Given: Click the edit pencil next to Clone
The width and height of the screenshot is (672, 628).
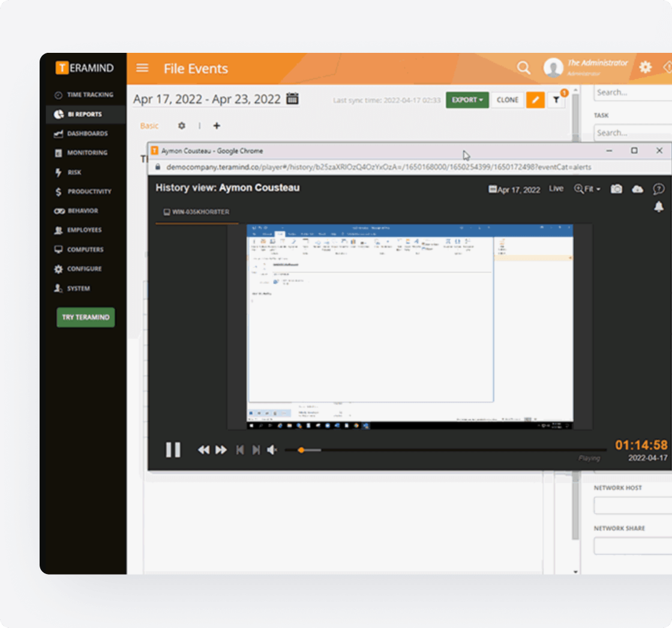Looking at the screenshot, I should click(x=535, y=100).
